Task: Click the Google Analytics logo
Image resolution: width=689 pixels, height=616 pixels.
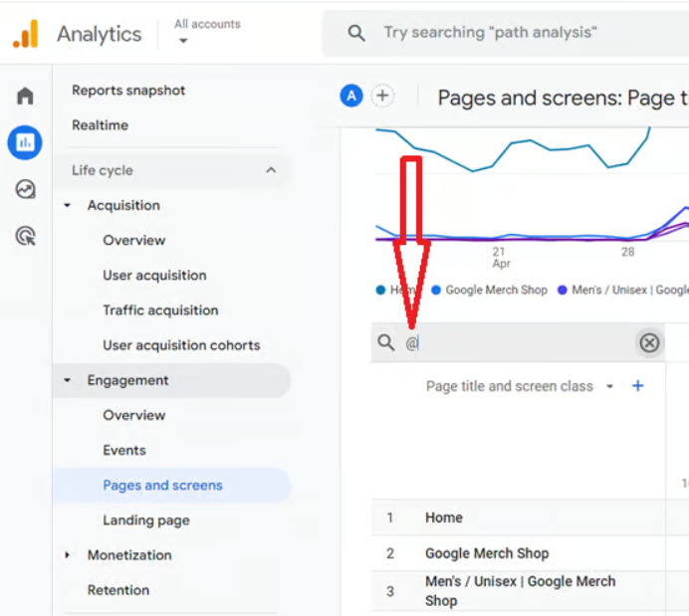Action: [26, 34]
